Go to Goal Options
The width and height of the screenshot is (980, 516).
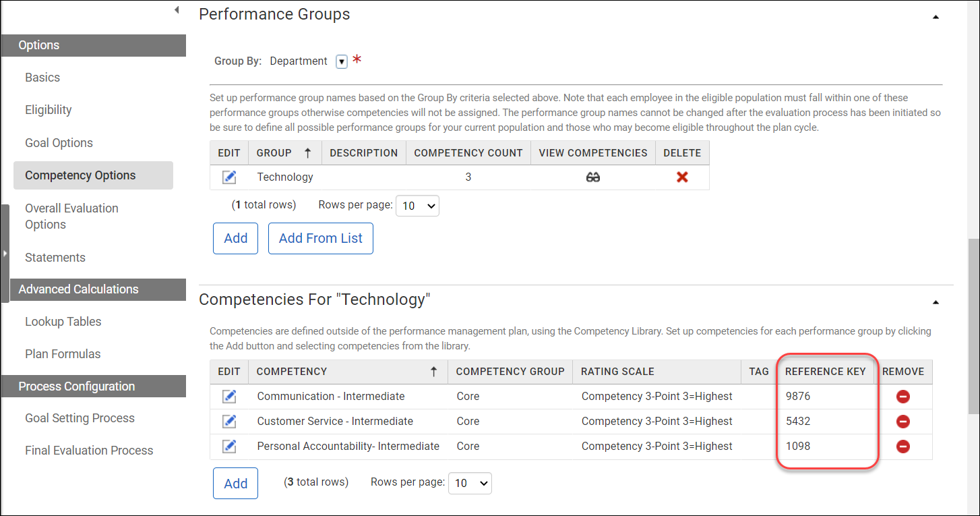(59, 143)
